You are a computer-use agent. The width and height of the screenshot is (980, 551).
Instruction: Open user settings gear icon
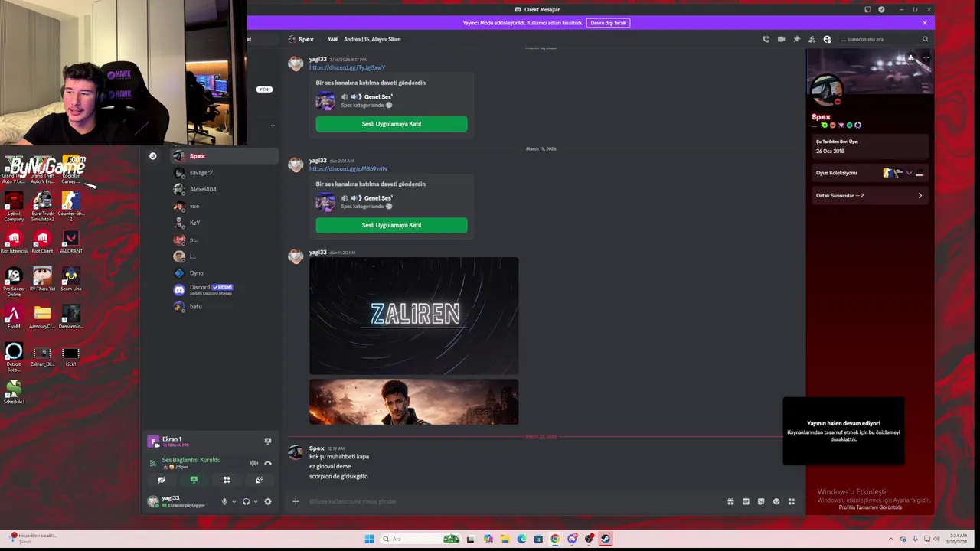pyautogui.click(x=267, y=501)
